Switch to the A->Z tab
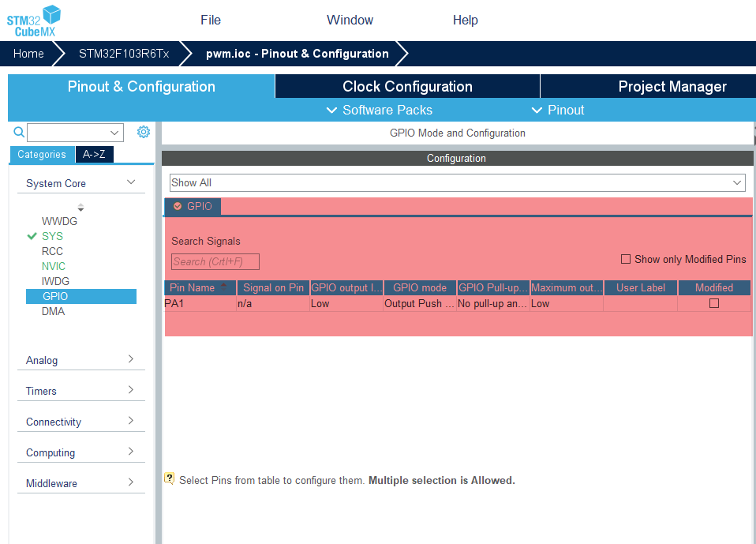Screen dimensions: 756x544 (94, 154)
